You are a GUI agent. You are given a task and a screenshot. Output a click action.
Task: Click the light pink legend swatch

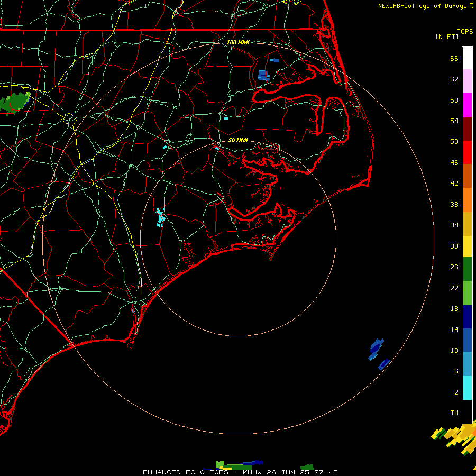click(x=467, y=81)
